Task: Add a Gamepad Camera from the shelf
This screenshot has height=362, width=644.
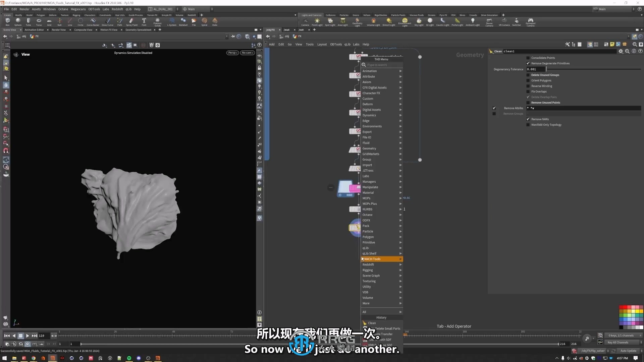Action: click(x=530, y=22)
